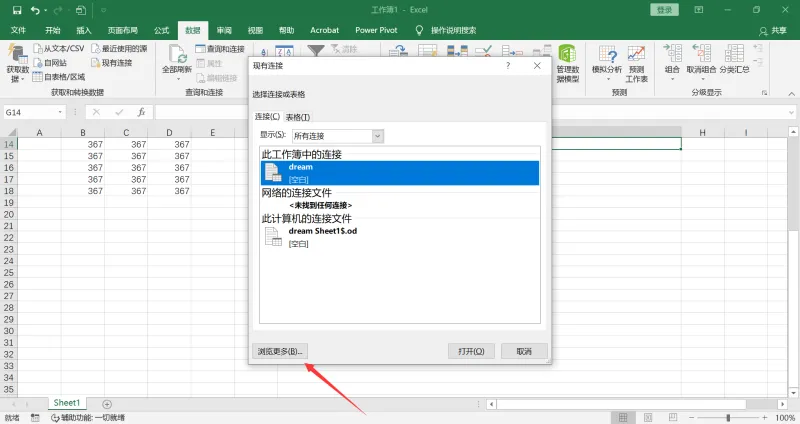Expand the formula bar chevron

coord(791,112)
